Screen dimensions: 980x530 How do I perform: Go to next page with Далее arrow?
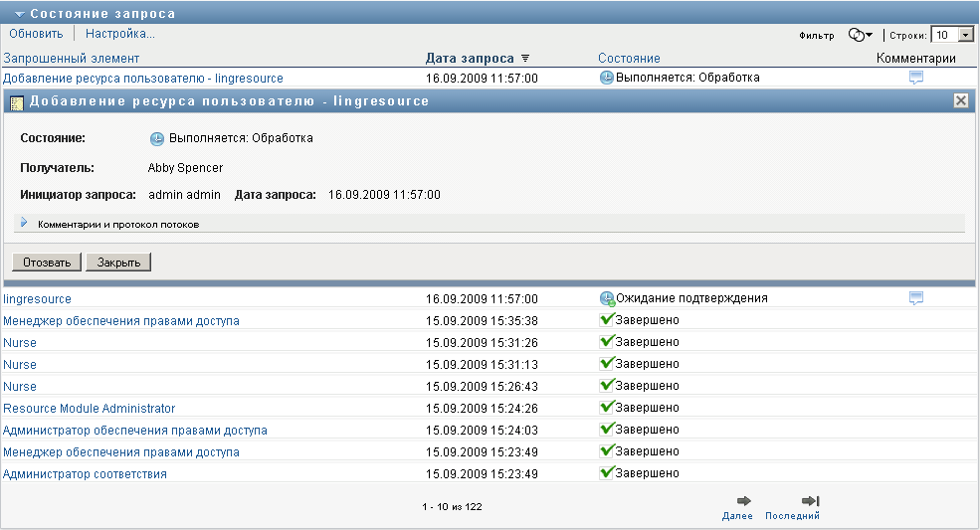click(x=744, y=500)
